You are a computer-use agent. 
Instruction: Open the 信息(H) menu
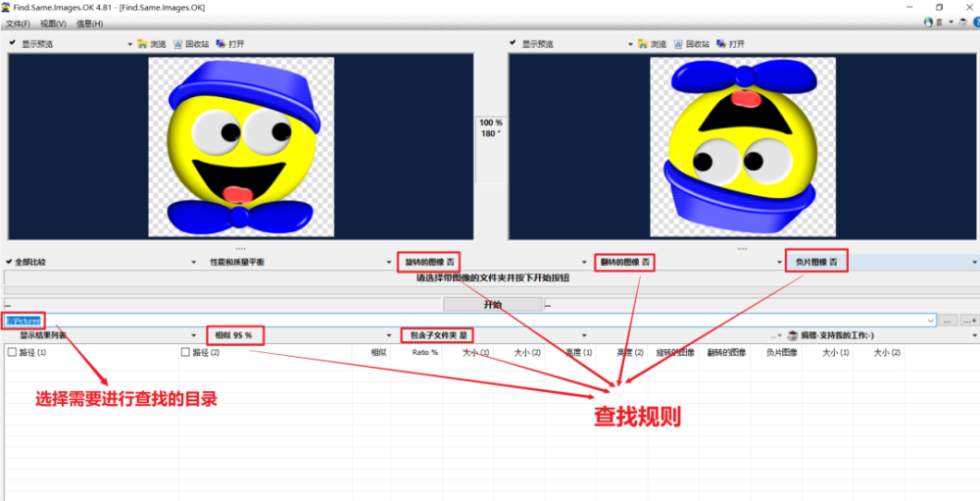[89, 24]
